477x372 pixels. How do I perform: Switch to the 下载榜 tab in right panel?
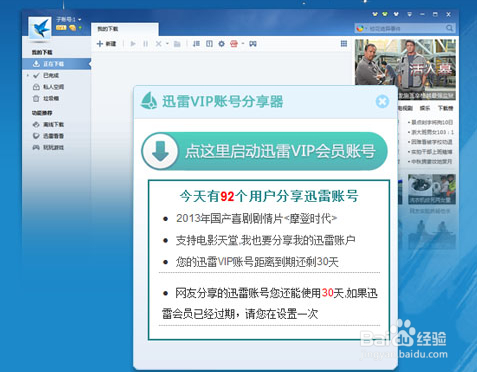coord(445,108)
